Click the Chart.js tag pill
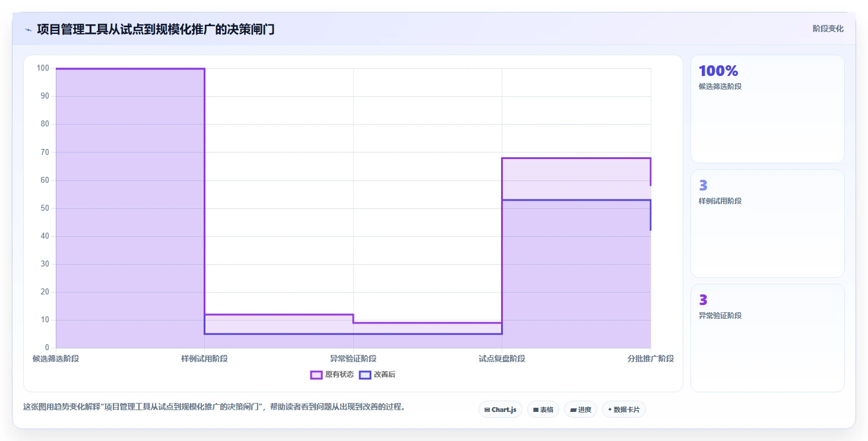This screenshot has width=868, height=441. 500,410
